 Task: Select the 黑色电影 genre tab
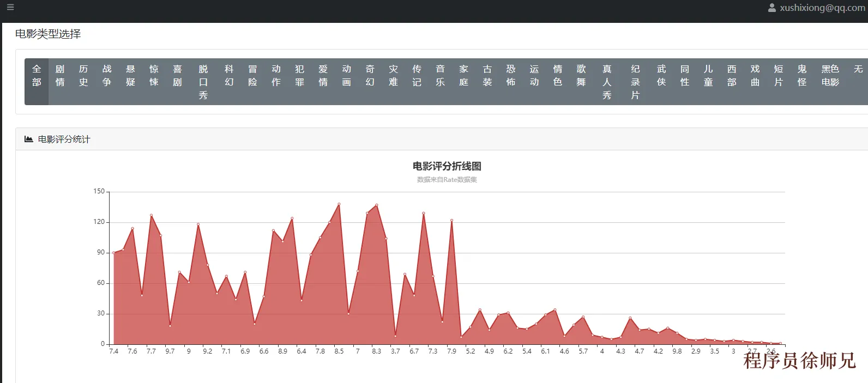point(830,82)
